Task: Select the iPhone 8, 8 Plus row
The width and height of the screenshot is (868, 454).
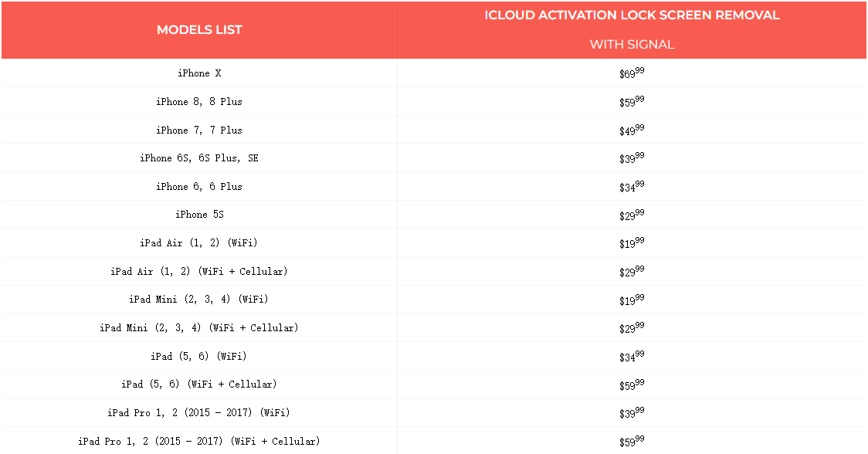Action: click(199, 102)
